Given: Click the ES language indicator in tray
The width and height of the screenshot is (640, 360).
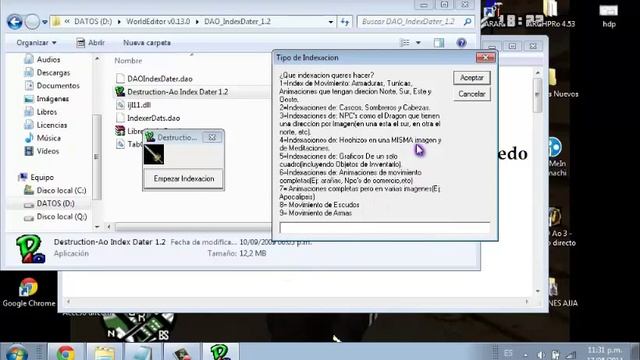Looking at the screenshot, I should (x=508, y=353).
